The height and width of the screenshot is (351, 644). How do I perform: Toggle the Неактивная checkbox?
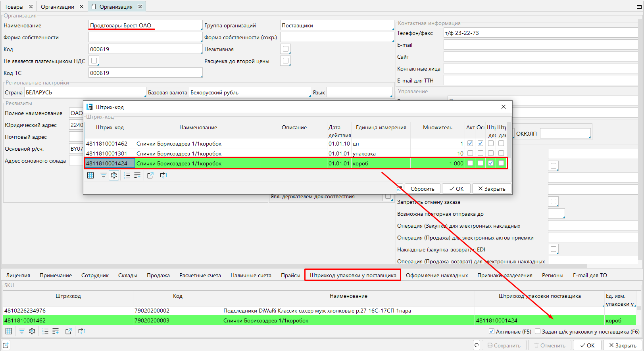[x=286, y=49]
